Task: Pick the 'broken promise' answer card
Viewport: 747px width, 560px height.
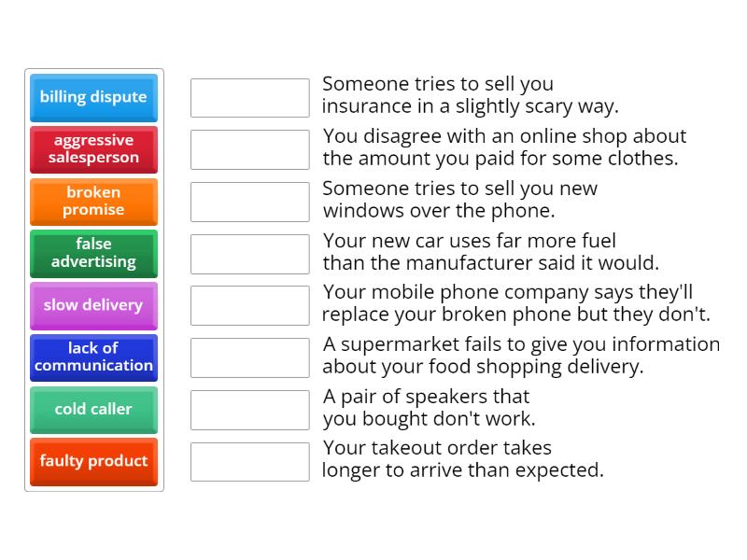Action: (x=93, y=202)
